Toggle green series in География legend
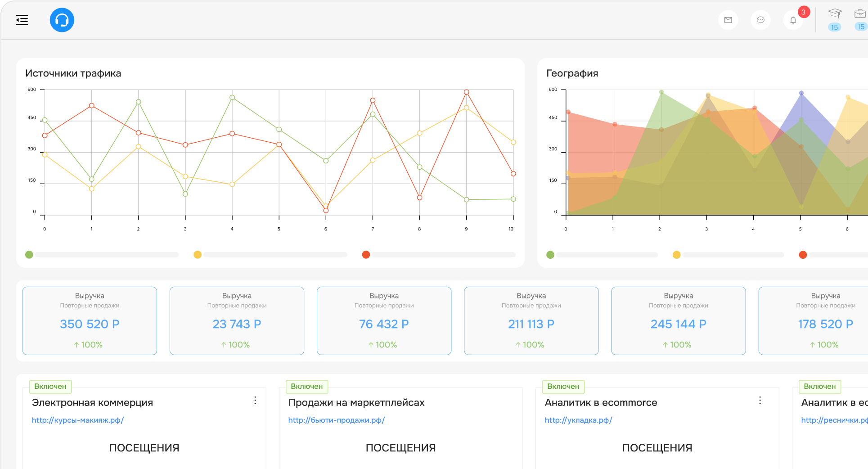Viewport: 868px width, 469px height. (550, 255)
